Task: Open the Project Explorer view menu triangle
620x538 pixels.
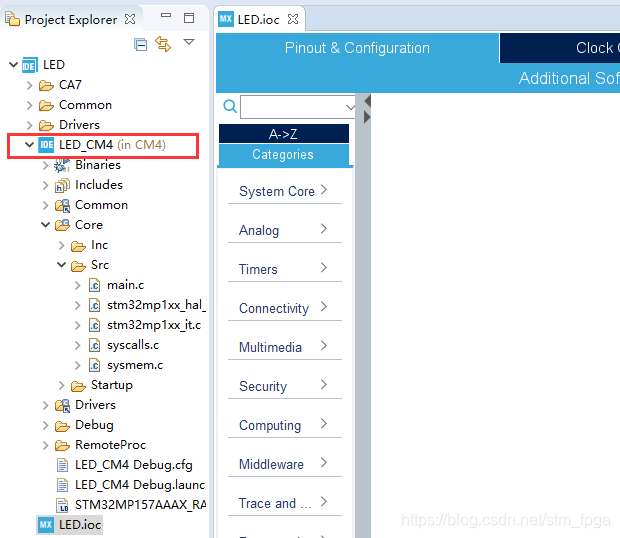Action: 189,42
